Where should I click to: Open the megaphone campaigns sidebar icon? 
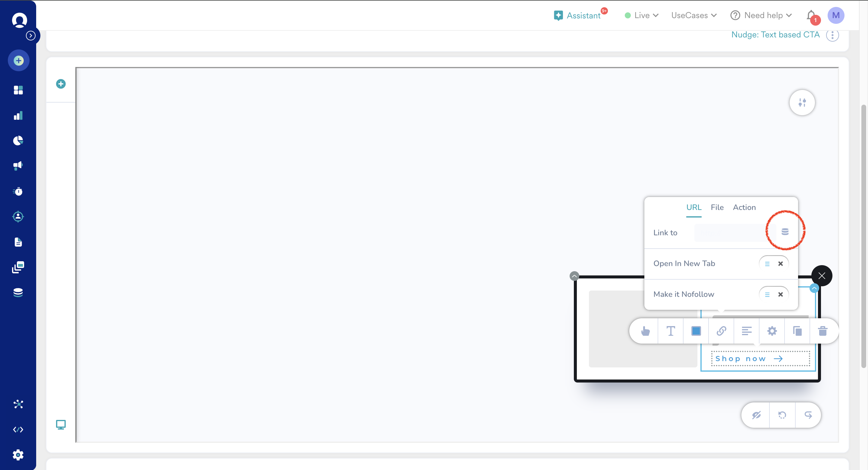click(x=18, y=166)
